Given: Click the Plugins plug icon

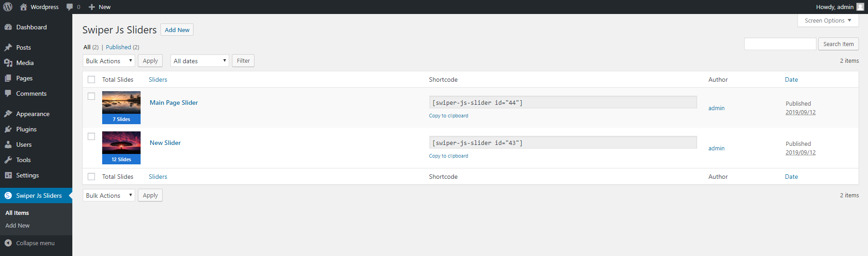Looking at the screenshot, I should click(8, 129).
